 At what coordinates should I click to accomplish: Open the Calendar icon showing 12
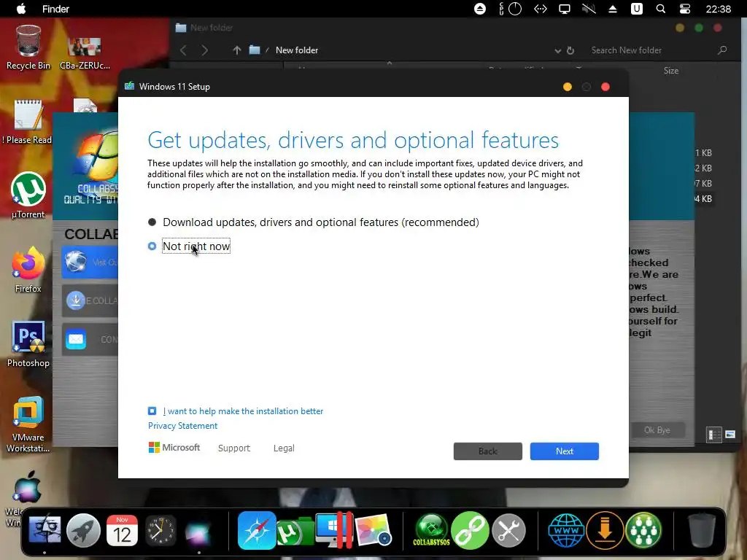pos(122,530)
